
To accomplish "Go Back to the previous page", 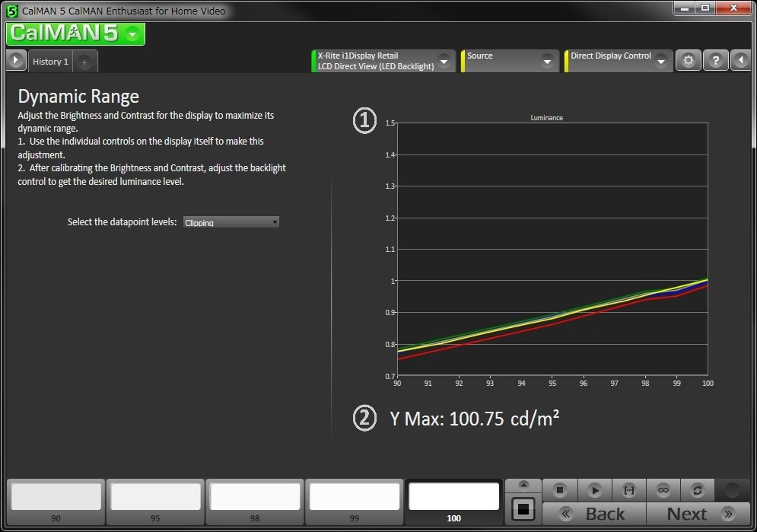I will (x=594, y=514).
